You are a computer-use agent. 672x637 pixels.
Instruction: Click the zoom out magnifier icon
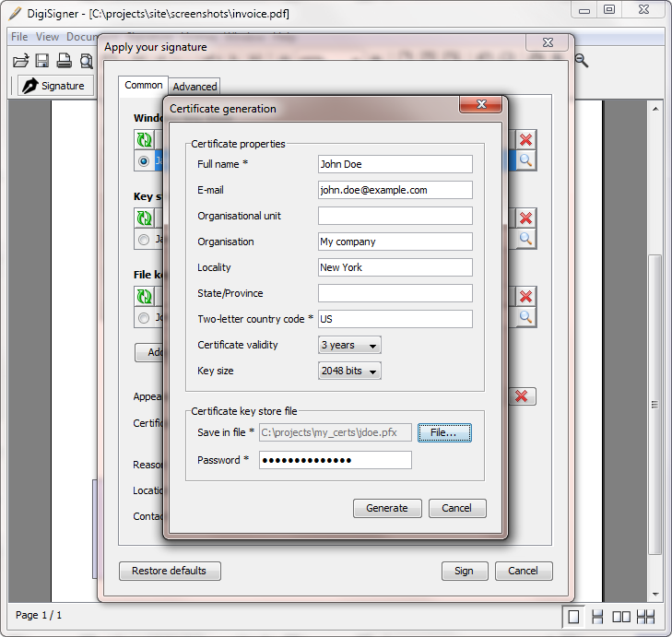point(582,61)
